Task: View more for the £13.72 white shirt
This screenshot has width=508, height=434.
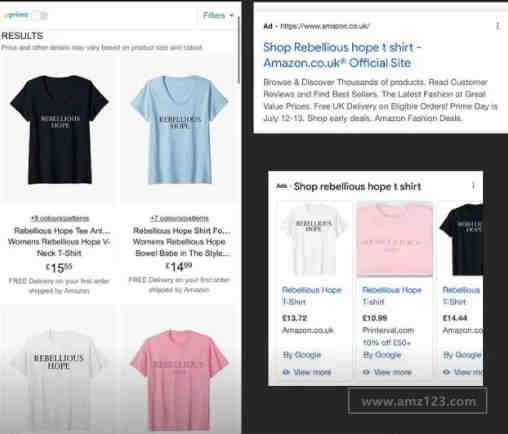Action: point(307,372)
